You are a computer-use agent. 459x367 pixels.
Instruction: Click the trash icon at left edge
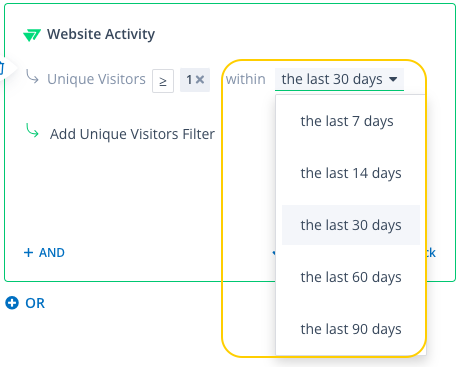coord(2,68)
